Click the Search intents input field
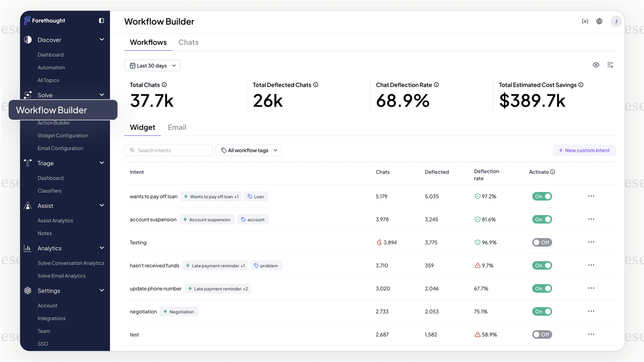 (168, 150)
